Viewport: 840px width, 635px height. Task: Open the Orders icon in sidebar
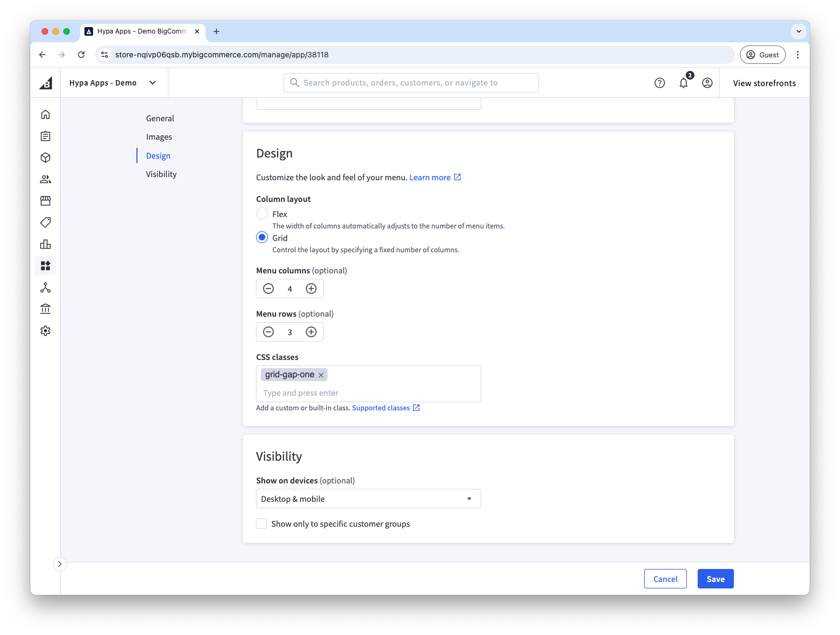(x=45, y=136)
